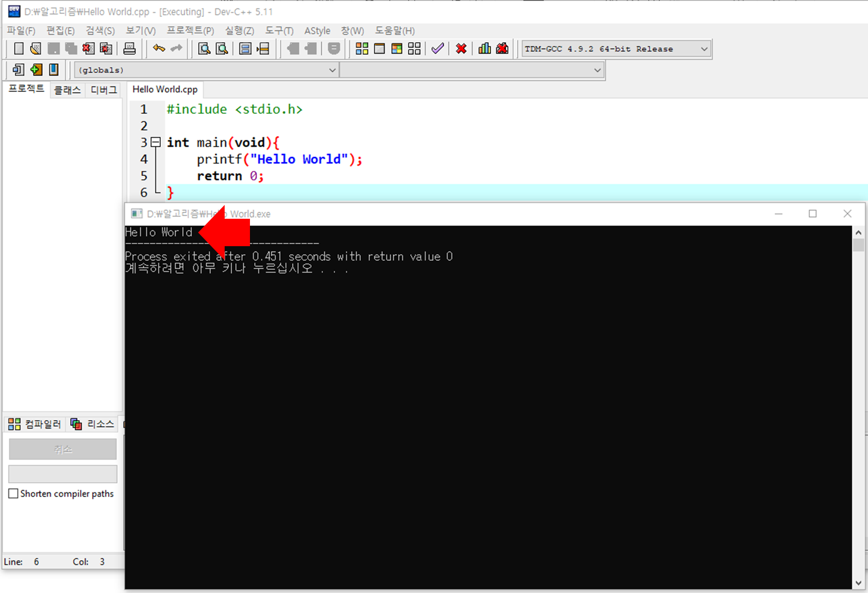Open the 도구(T) menu

coord(279,31)
